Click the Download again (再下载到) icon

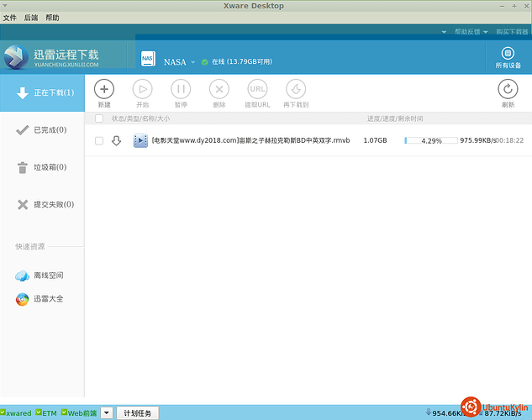(296, 88)
